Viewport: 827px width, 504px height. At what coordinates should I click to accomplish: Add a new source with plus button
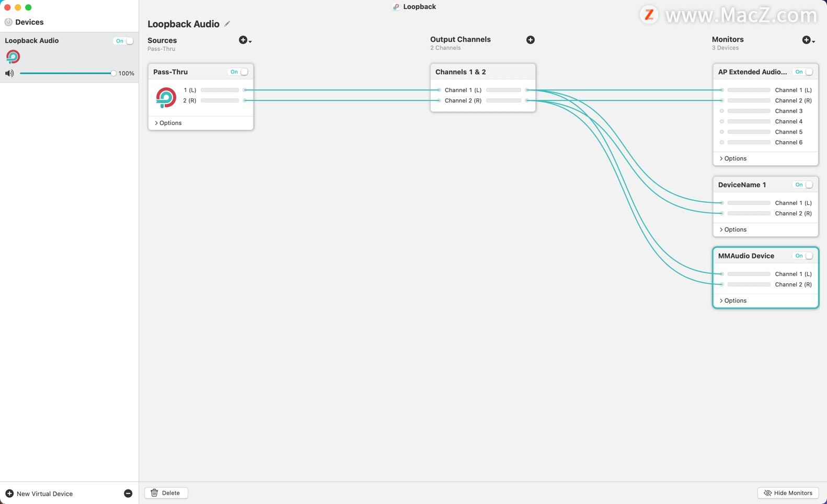pyautogui.click(x=245, y=40)
